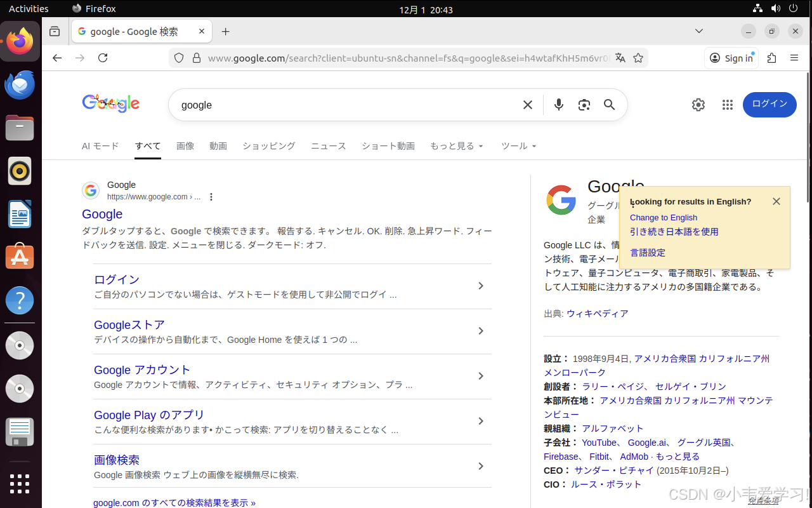This screenshot has height=508, width=812.
Task: Expand the もっと見る dropdown
Action: point(457,146)
